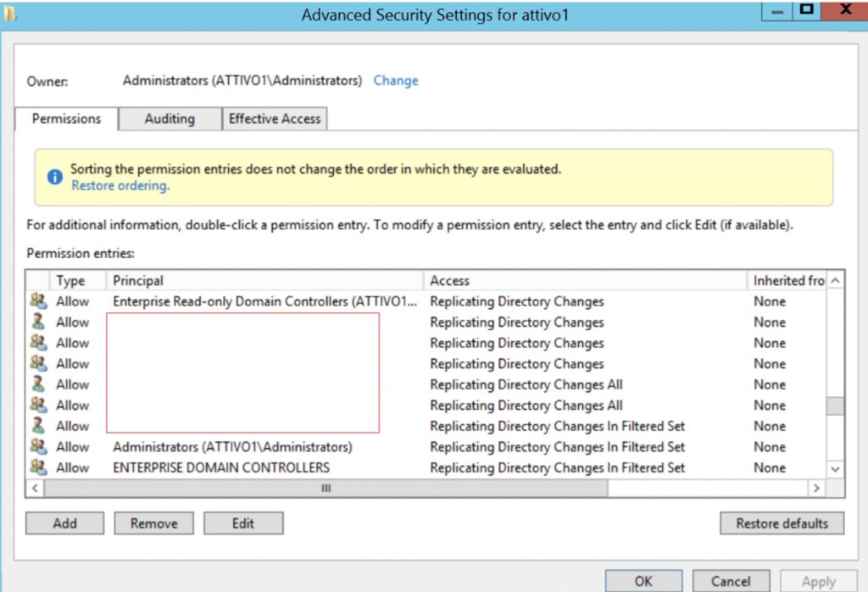Viewport: 868px width, 592px height.
Task: Click the icon of the seventh permission entry
Action: (37, 426)
